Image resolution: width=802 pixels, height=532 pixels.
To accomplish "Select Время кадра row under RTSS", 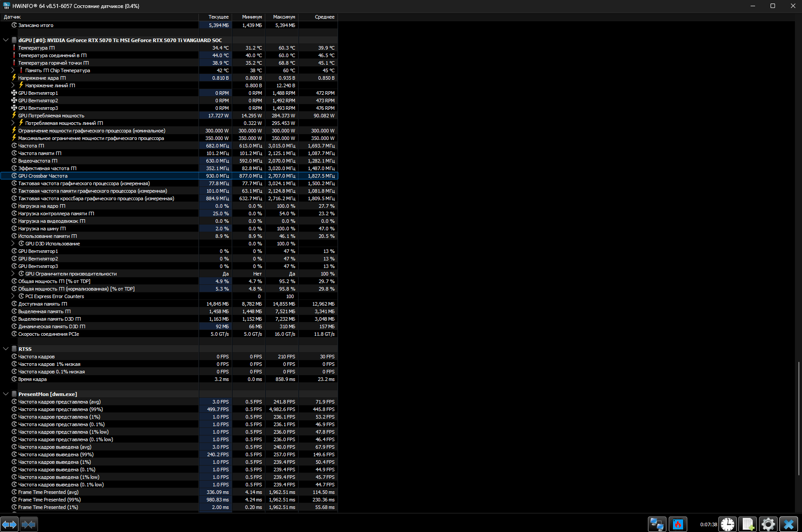I will [169, 379].
